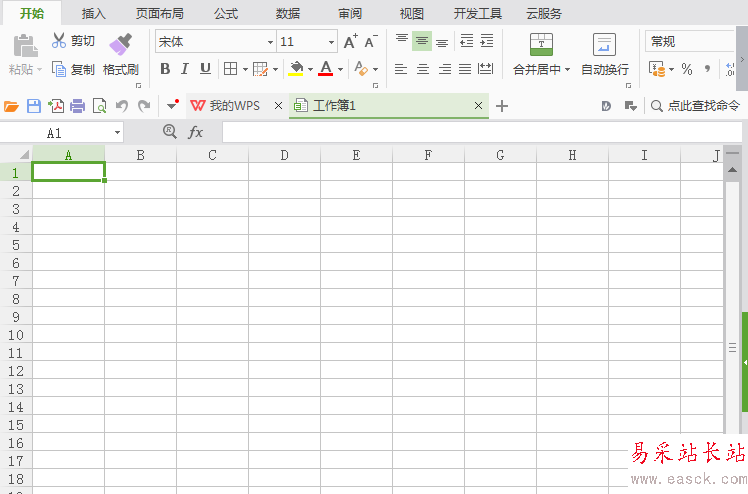748x494 pixels.
Task: Select column D header
Action: 284,155
